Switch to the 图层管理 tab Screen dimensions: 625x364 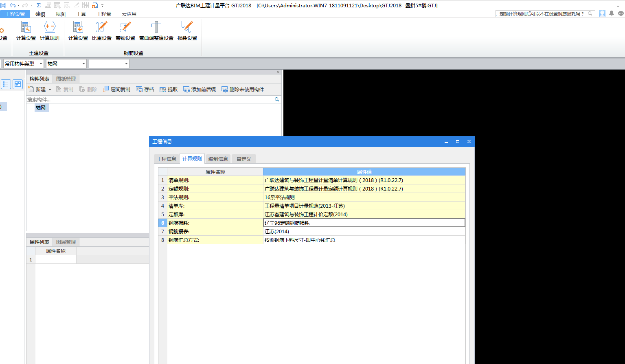coord(66,242)
